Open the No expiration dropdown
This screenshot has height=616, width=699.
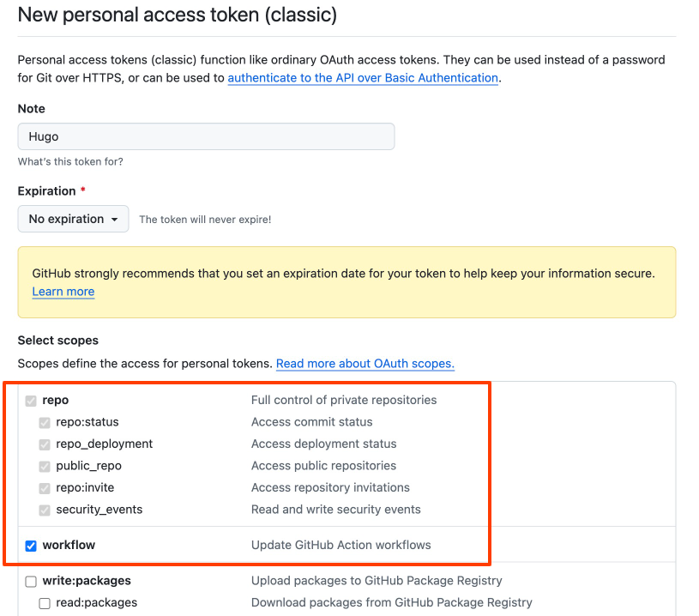[x=73, y=219]
